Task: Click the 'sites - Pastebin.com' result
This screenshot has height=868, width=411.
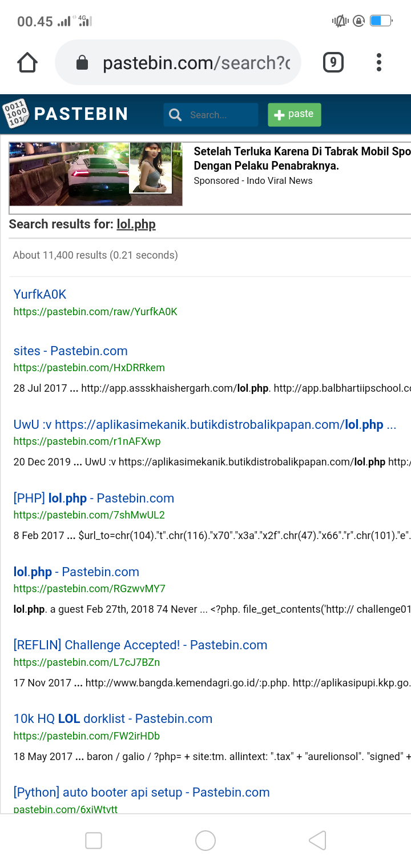Action: (70, 351)
